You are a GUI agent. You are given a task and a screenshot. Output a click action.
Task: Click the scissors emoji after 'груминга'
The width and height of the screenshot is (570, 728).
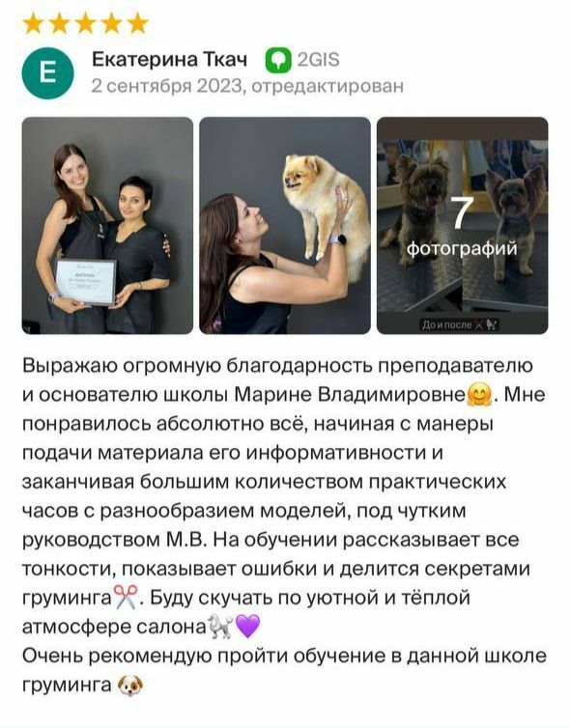pos(125,597)
